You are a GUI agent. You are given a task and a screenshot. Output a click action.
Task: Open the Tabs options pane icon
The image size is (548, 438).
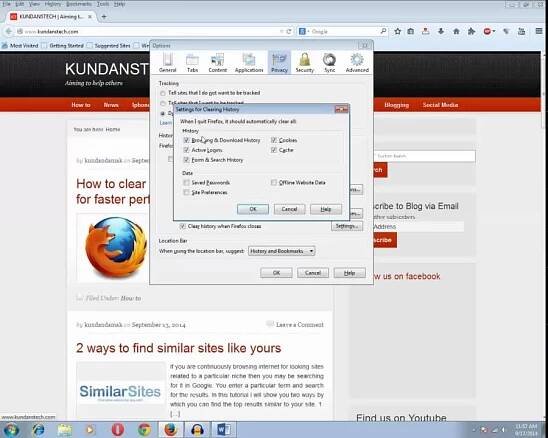click(192, 63)
